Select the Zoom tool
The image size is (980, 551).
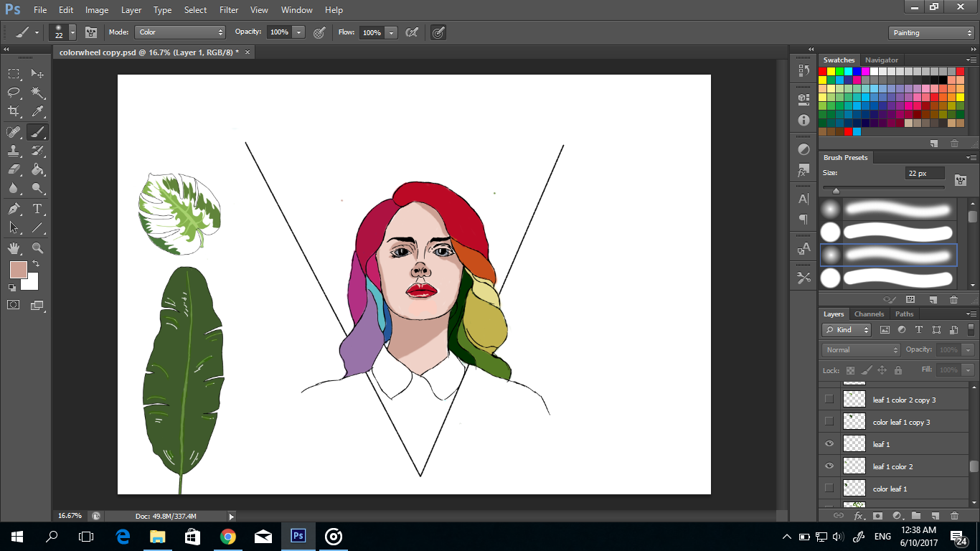(38, 248)
